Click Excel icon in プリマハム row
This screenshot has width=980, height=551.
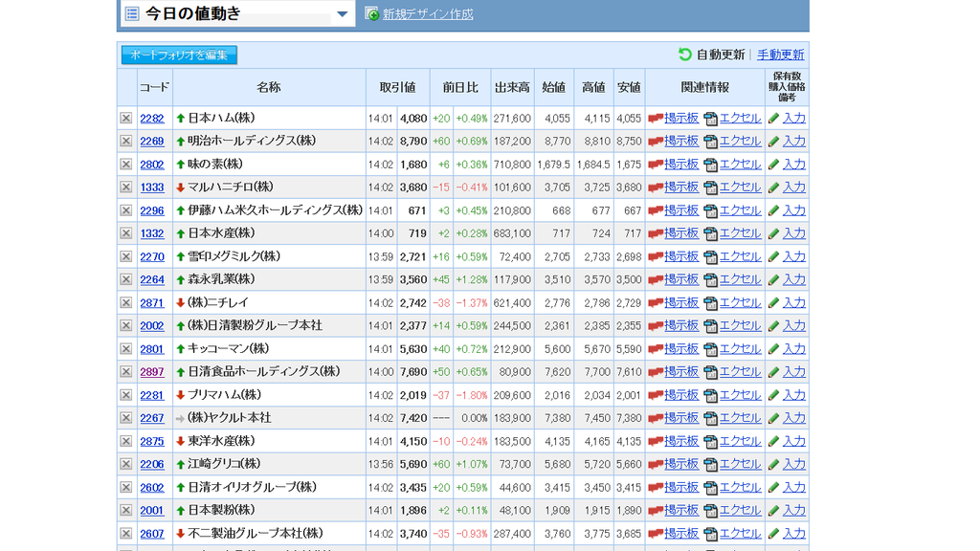click(x=711, y=396)
